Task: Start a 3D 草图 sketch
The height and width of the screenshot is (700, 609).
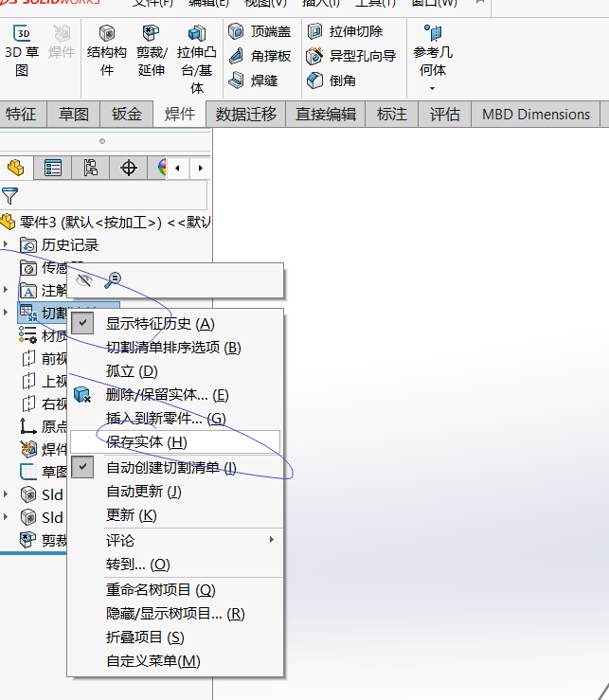Action: 22,50
